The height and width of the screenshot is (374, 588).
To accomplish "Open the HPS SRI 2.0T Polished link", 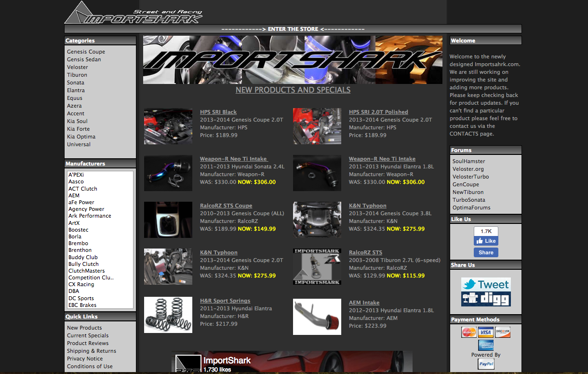I will point(378,112).
